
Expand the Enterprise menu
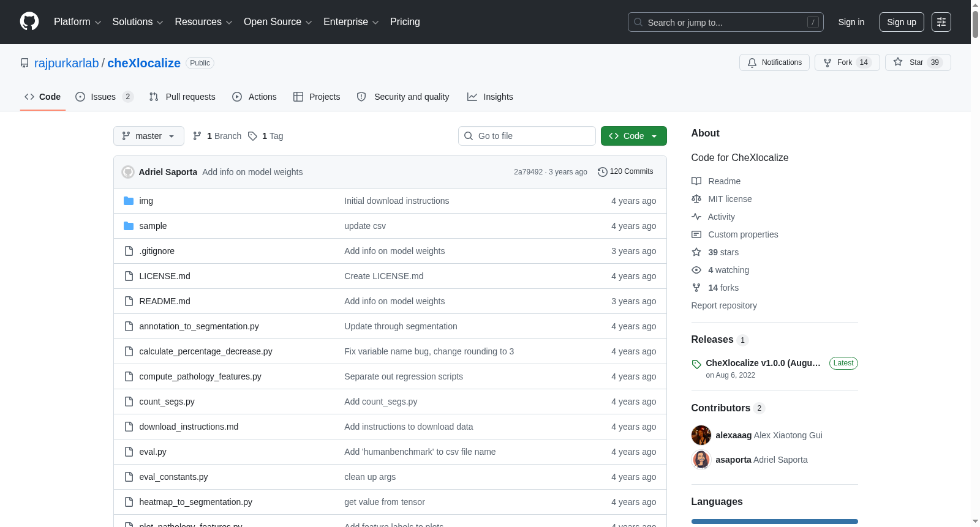351,22
